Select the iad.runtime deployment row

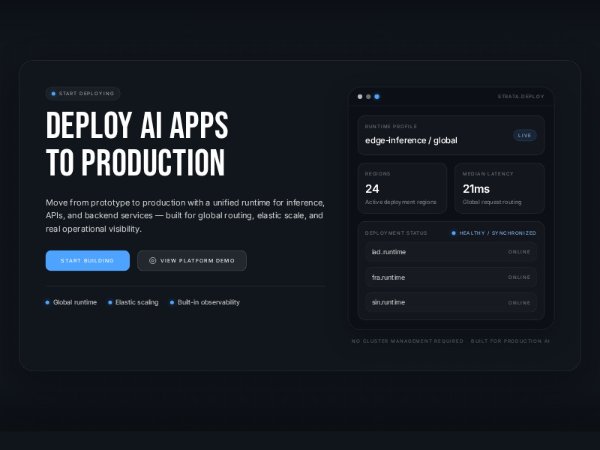click(451, 252)
